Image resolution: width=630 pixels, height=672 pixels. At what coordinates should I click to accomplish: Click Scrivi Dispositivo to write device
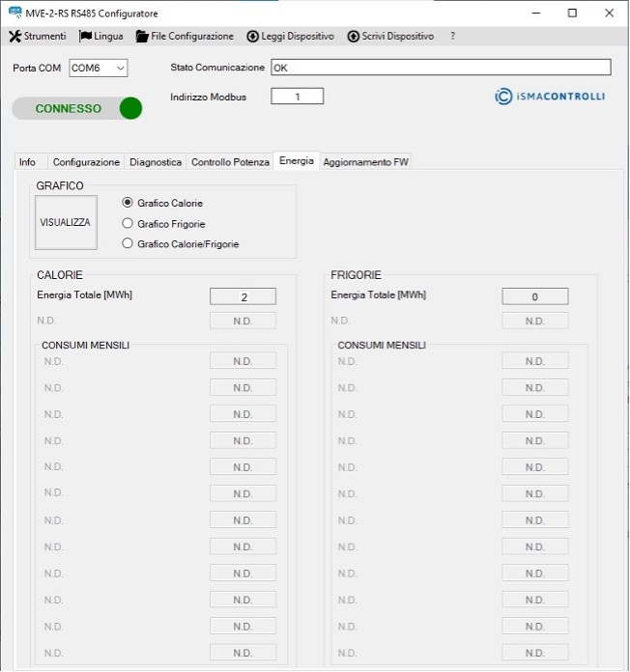[390, 37]
